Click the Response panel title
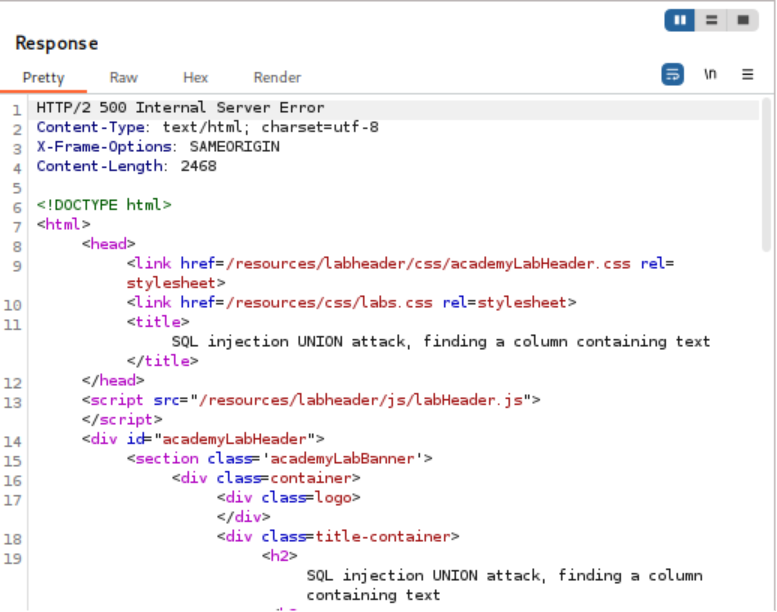Image resolution: width=777 pixels, height=612 pixels. (56, 43)
